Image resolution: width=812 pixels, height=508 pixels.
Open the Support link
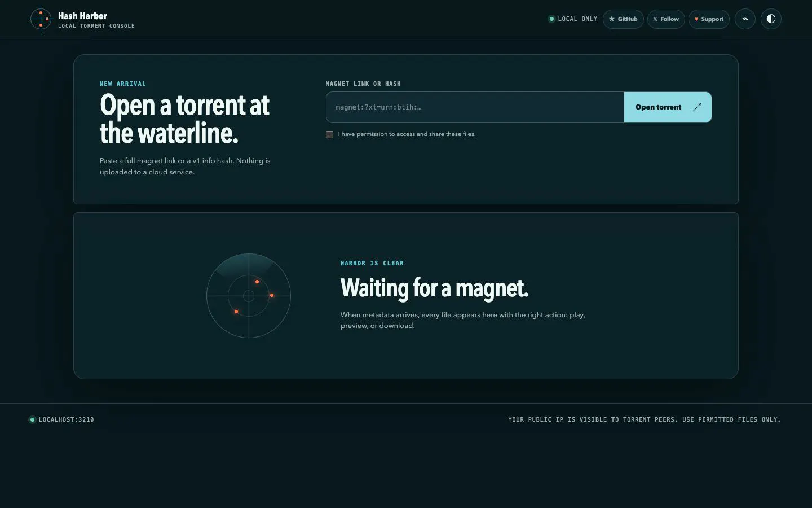(x=709, y=19)
